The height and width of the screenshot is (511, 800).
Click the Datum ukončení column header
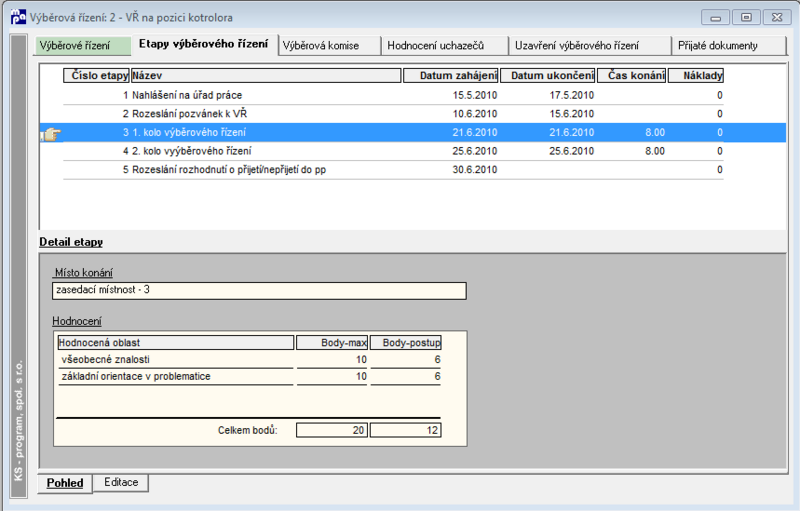[x=547, y=75]
